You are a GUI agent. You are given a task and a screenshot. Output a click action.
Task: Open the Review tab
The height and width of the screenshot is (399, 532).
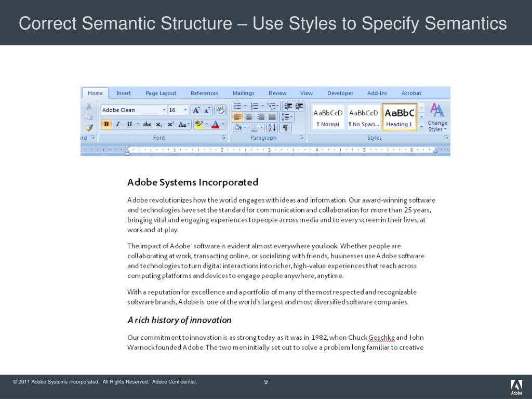pyautogui.click(x=277, y=93)
